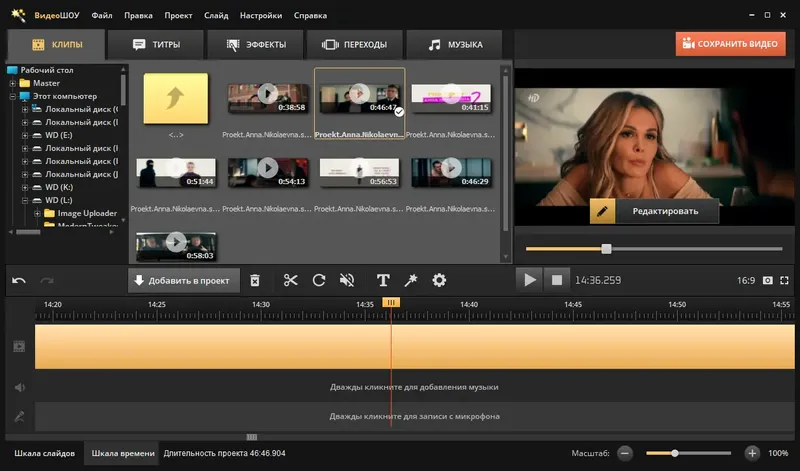Collapse the Этот компьютер node
The image size is (800, 471).
12,96
